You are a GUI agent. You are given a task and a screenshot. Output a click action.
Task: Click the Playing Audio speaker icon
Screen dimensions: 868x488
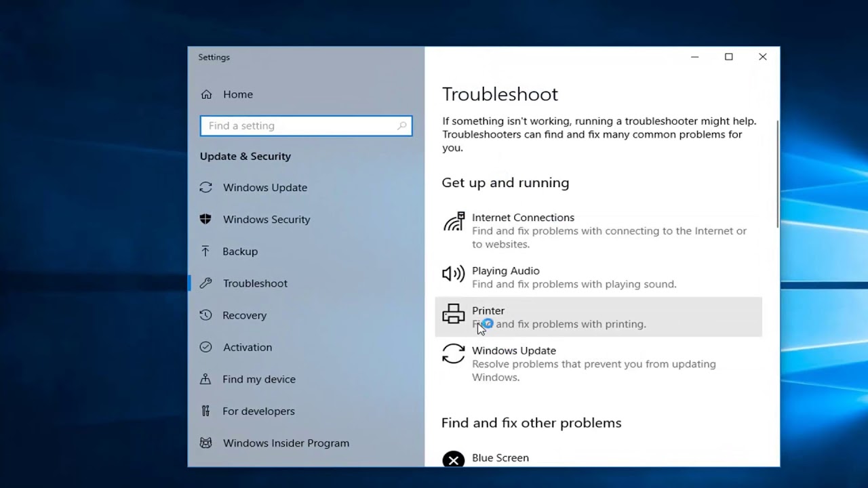(454, 273)
